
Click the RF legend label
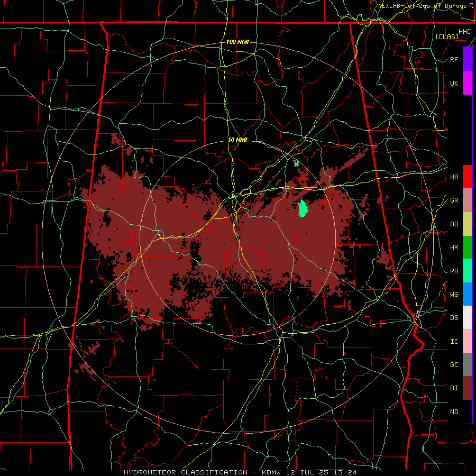[454, 59]
